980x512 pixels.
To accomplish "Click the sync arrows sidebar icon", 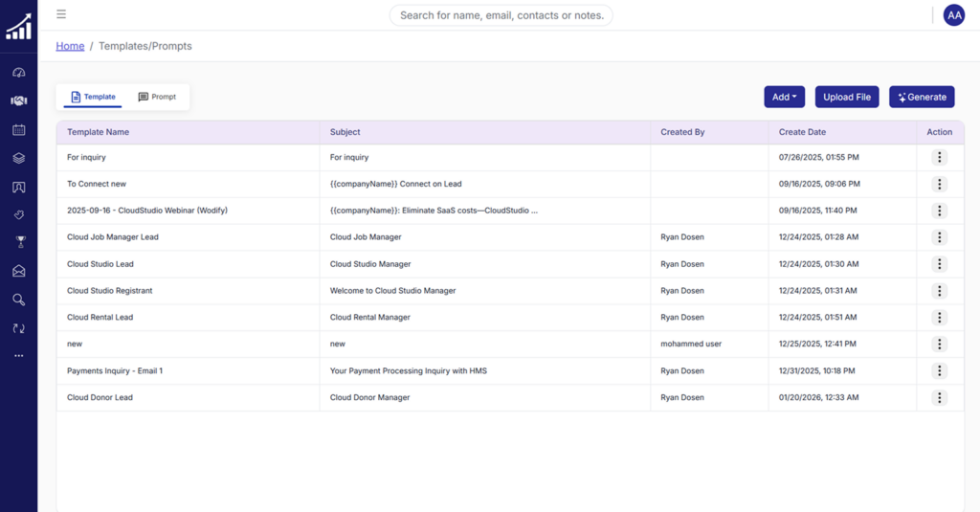I will 18,328.
